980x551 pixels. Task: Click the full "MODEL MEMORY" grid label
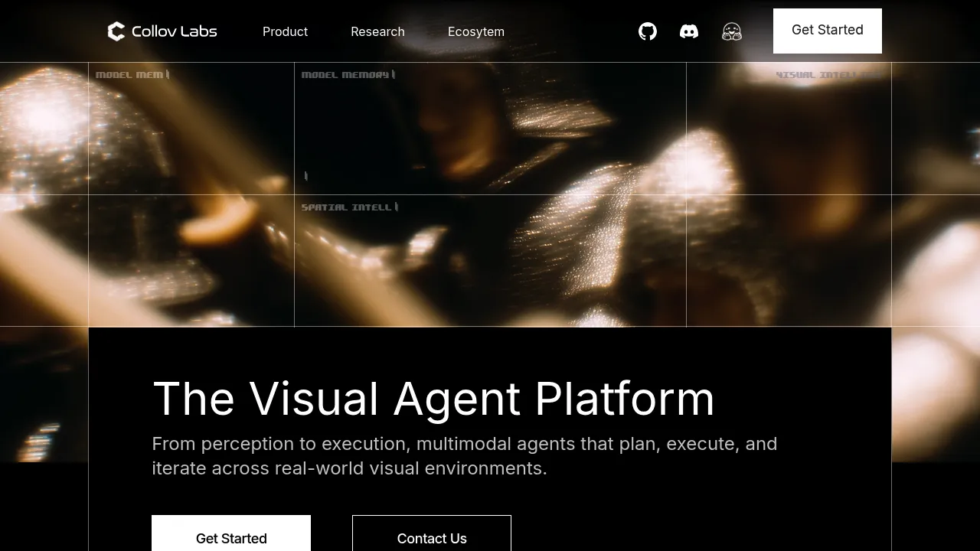coord(348,75)
